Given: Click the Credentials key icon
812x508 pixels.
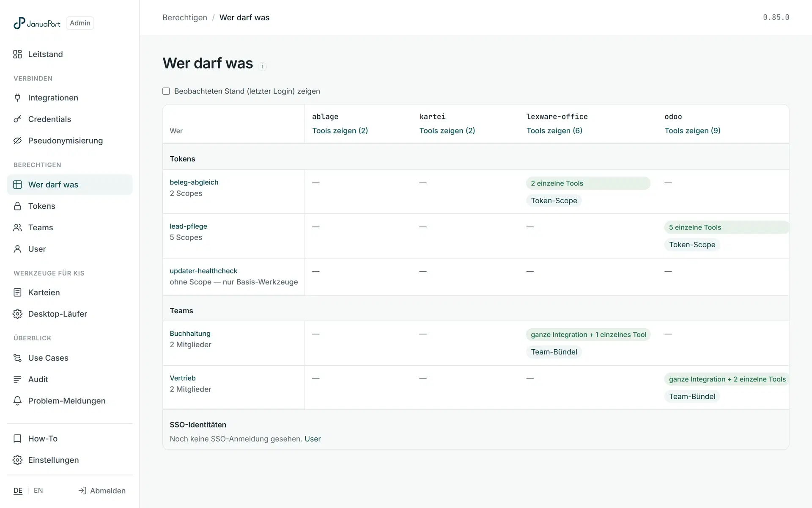Looking at the screenshot, I should [x=17, y=119].
